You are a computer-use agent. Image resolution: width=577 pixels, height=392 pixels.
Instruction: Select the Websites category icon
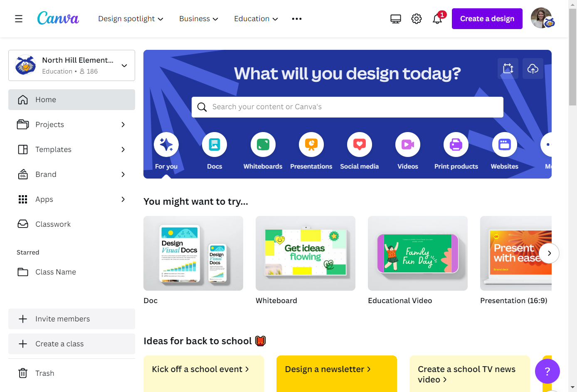(505, 145)
